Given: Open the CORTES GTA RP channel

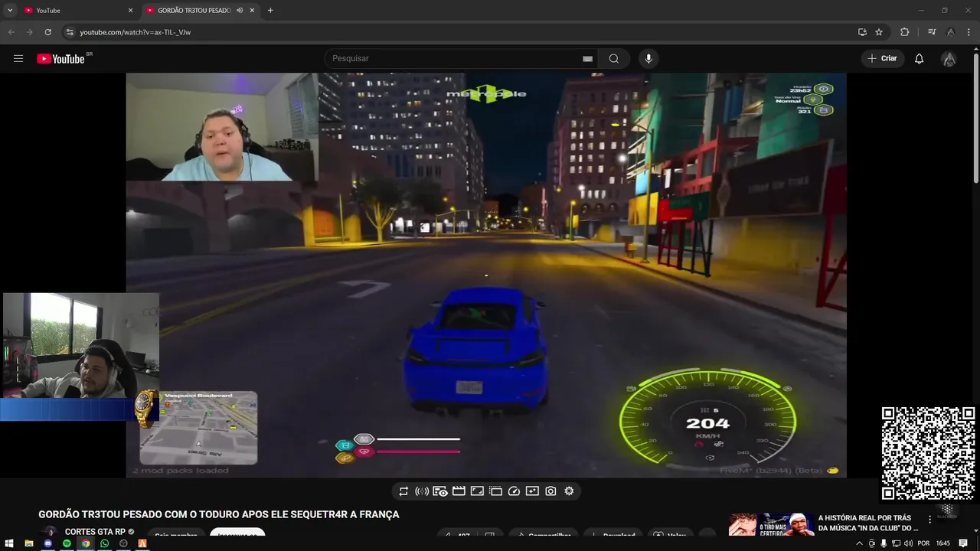Looking at the screenshot, I should [95, 532].
